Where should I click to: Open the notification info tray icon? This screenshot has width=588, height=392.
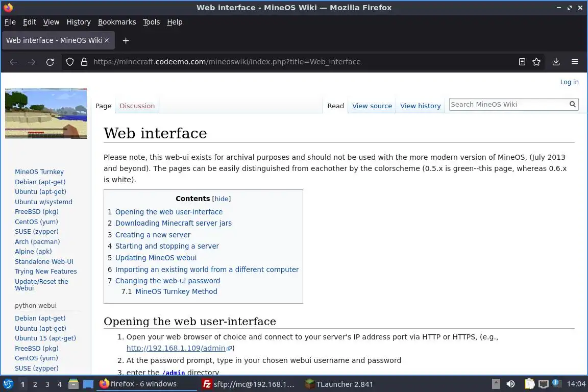[557, 383]
